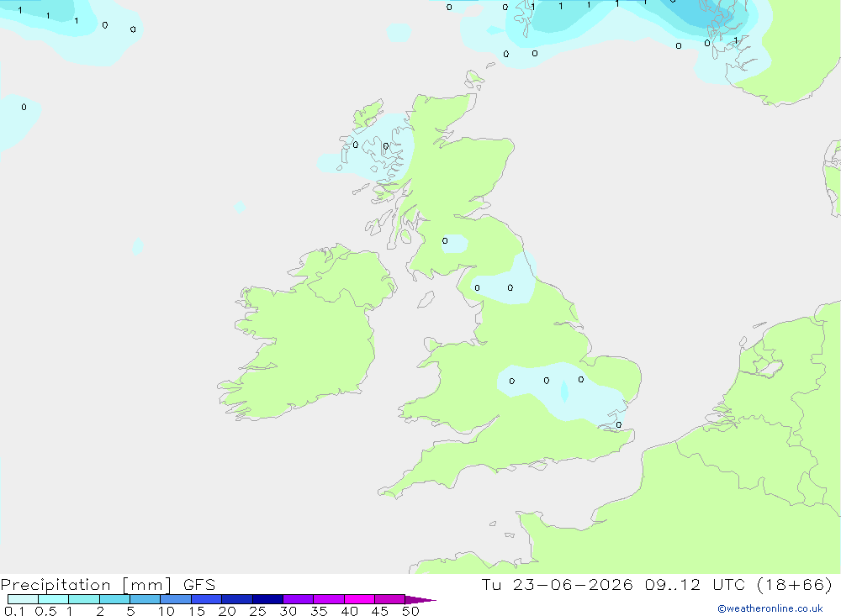Click the 'GFS' model label
841x616 pixels.
(199, 584)
